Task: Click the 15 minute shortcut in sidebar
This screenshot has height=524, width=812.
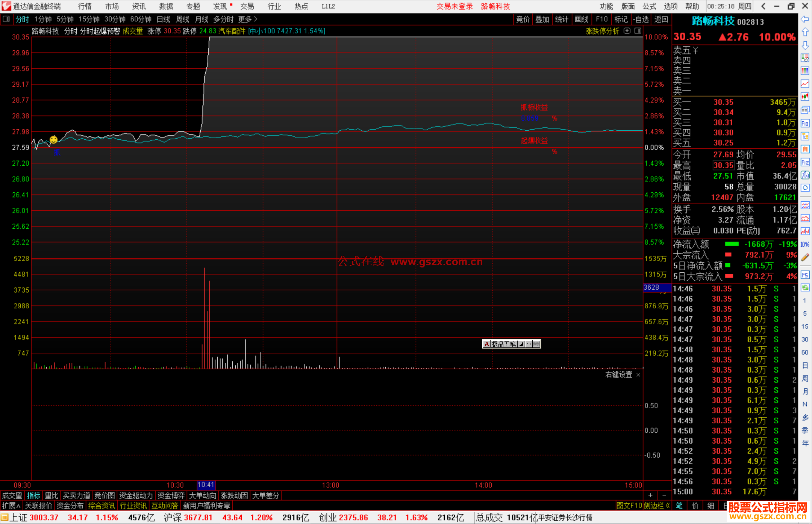Action: (805, 326)
